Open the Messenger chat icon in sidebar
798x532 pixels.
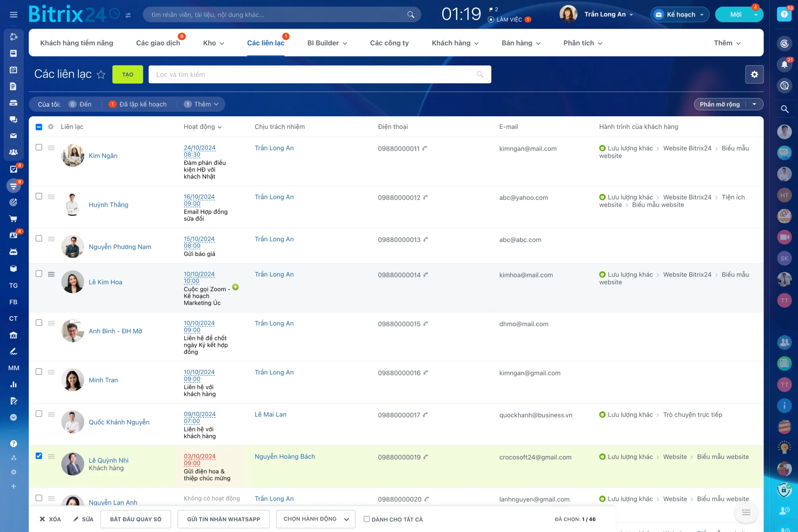[x=13, y=119]
